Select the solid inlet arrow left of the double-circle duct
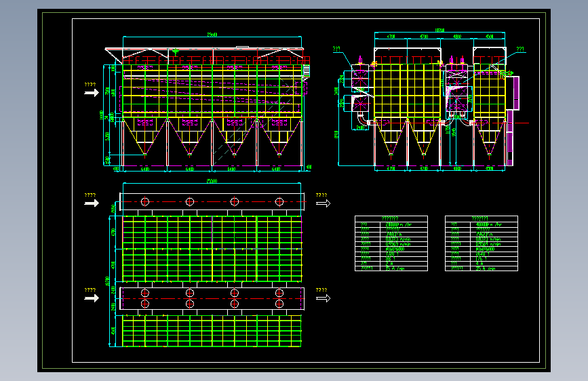The width and height of the screenshot is (588, 381). click(91, 298)
